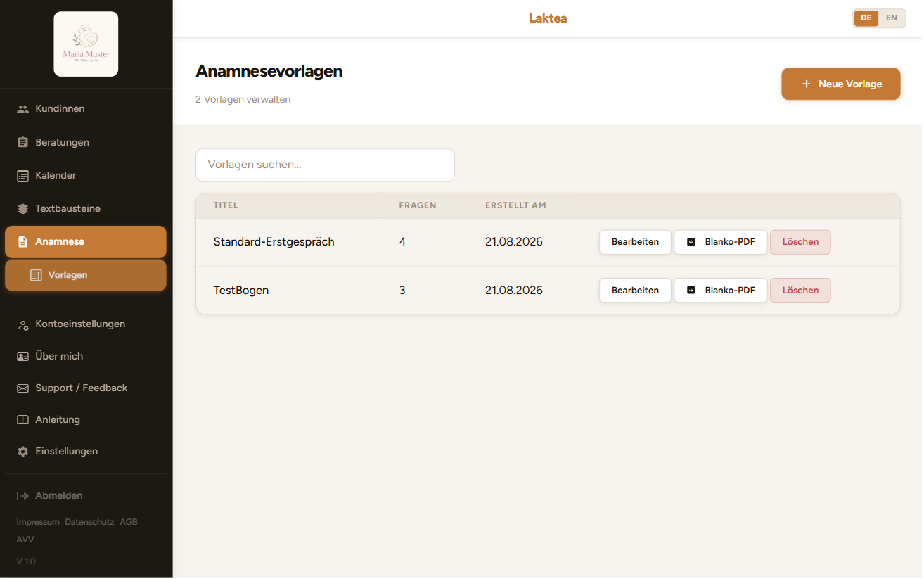Click the Anamnese document icon

(23, 242)
